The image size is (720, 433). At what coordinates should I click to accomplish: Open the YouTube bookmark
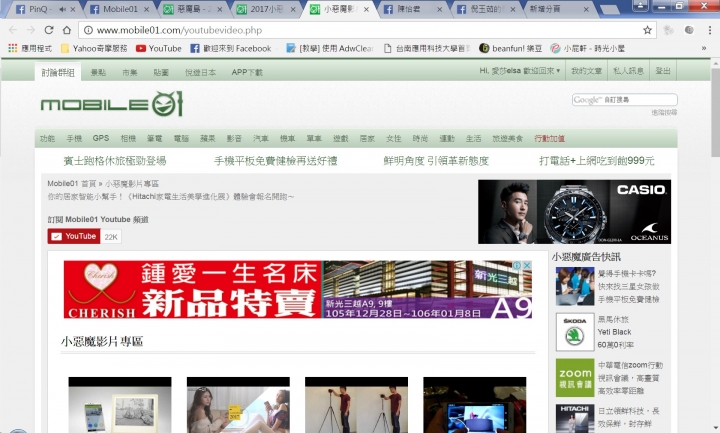(x=159, y=48)
